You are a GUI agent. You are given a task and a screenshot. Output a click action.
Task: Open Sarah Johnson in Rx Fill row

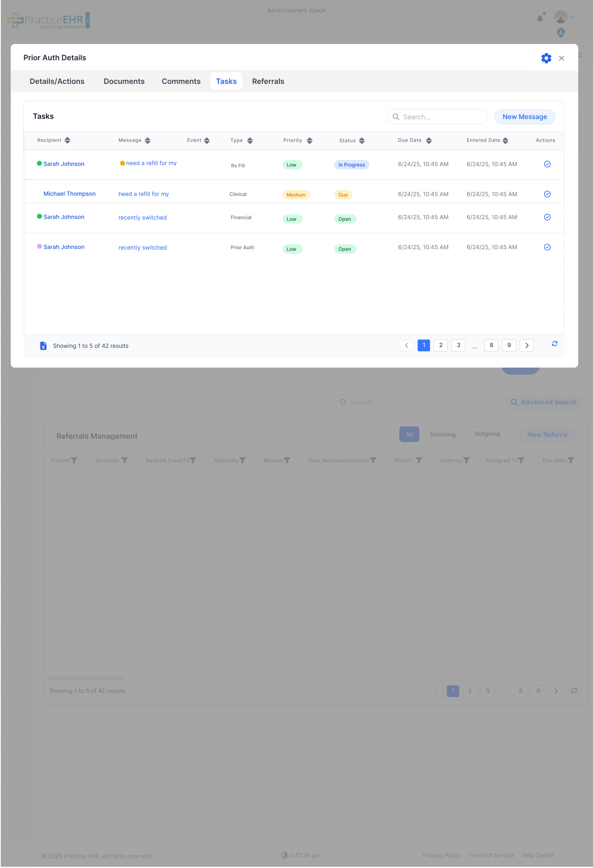[64, 164]
